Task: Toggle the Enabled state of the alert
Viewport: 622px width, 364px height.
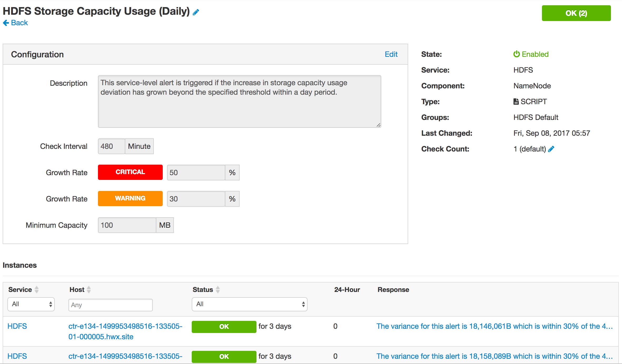Action: pyautogui.click(x=531, y=54)
